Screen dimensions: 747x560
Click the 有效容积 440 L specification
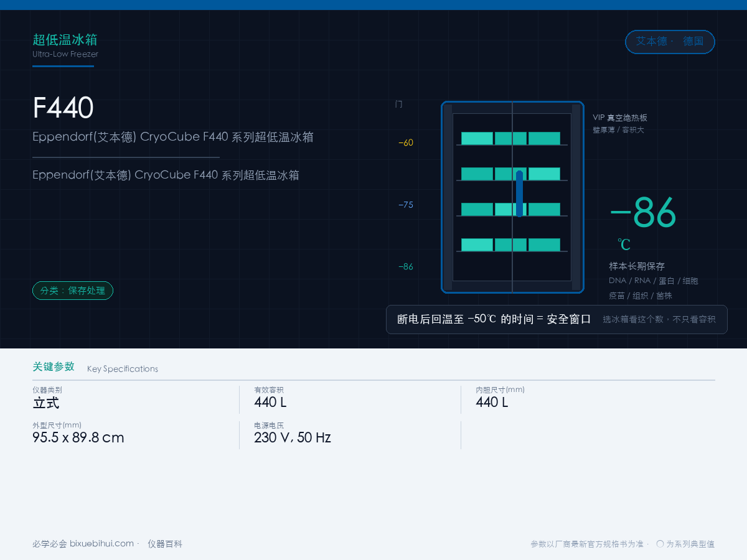[x=270, y=398]
